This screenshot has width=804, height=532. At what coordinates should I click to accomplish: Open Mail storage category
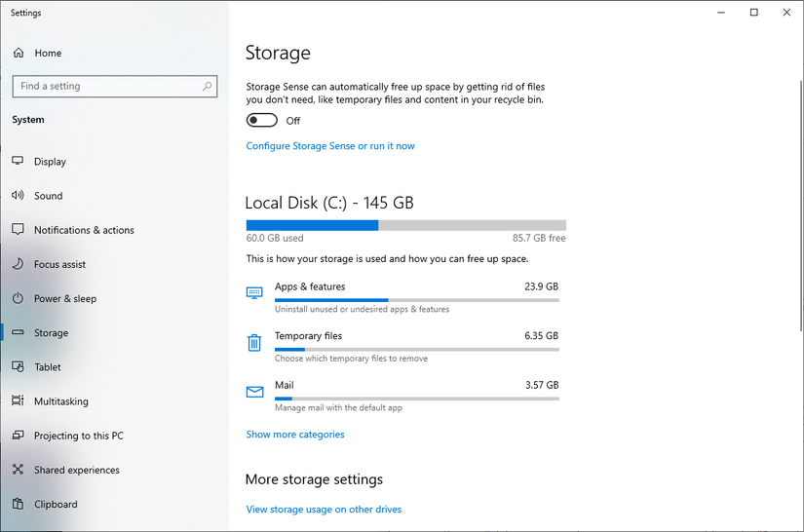tap(402, 396)
